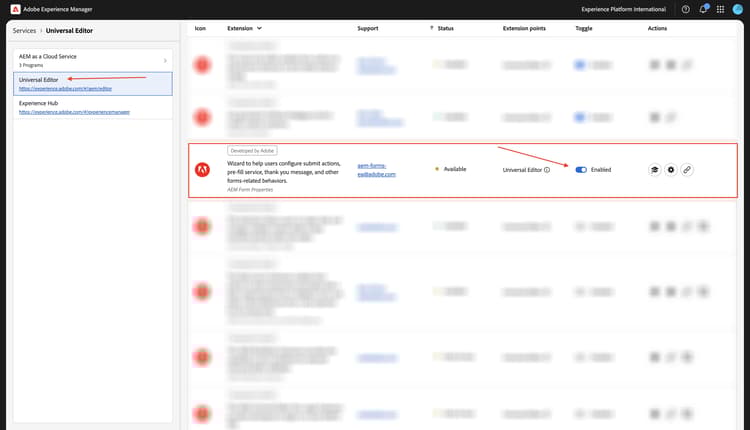Select the Experience Hub service in the sidebar
Viewport: 750px width, 430px height.
[x=93, y=107]
